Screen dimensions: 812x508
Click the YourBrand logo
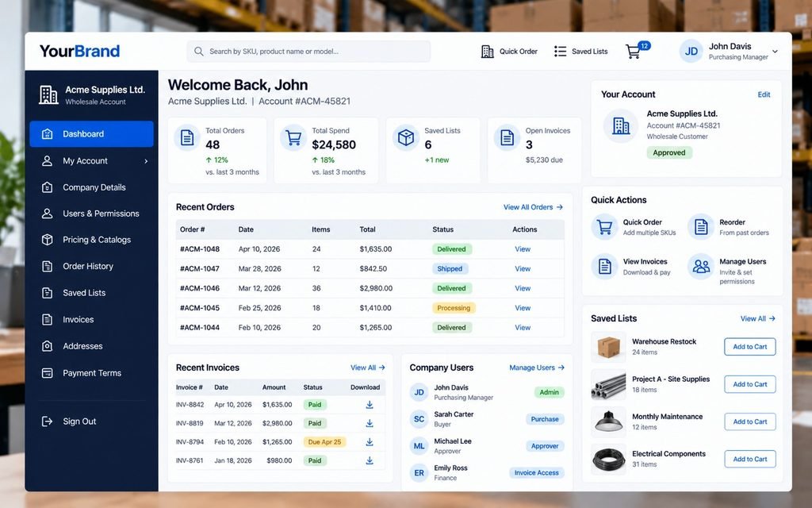click(x=80, y=51)
